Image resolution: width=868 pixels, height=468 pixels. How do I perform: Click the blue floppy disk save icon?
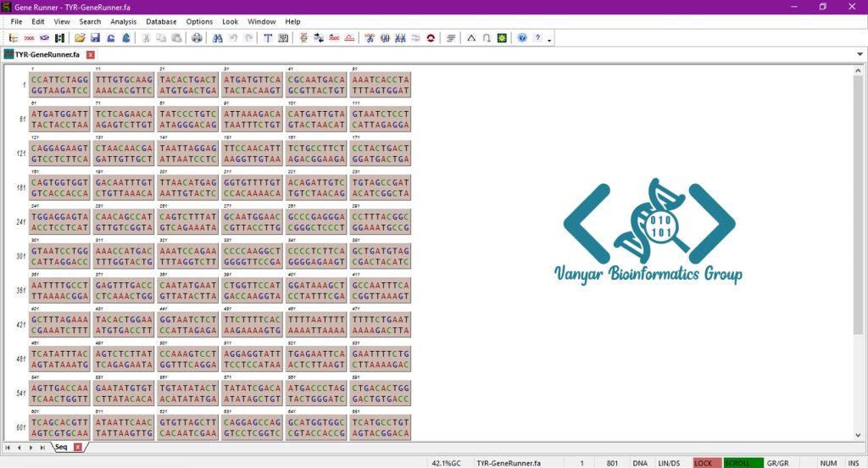(95, 37)
